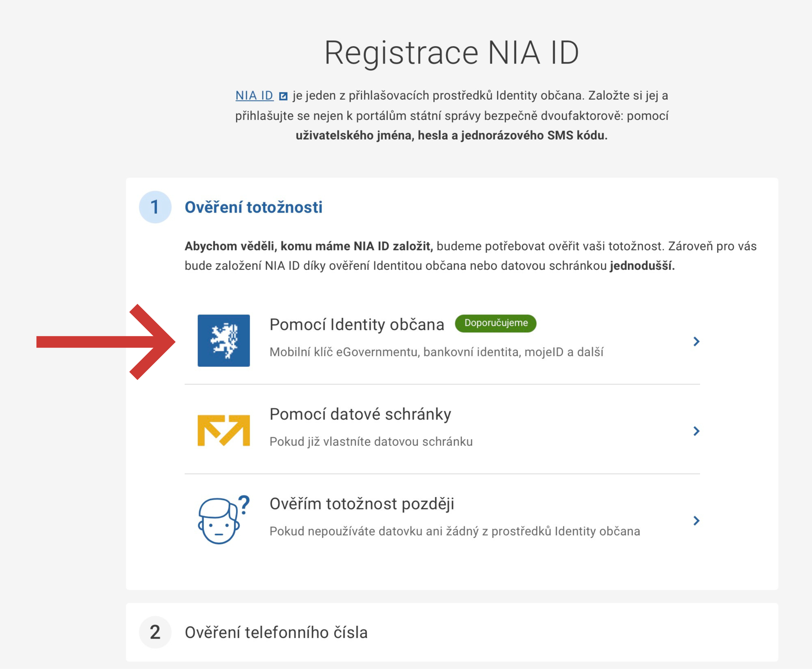Click the step 2 number circle
This screenshot has width=812, height=669.
155,632
